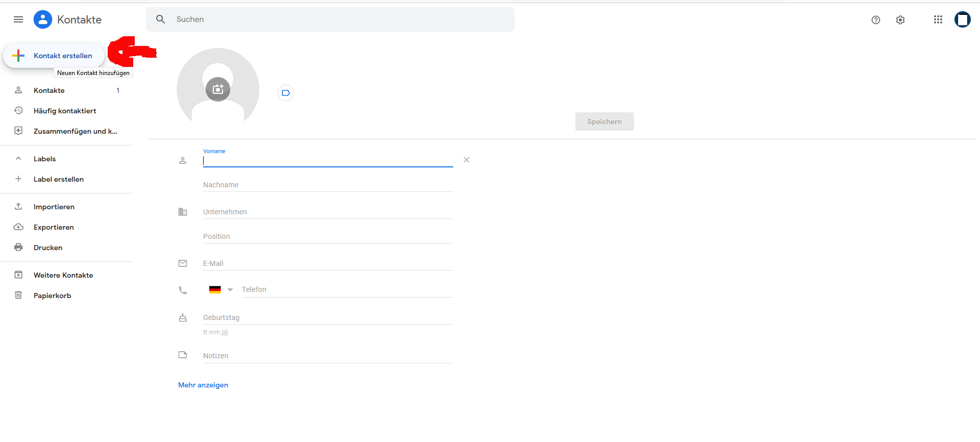Image resolution: width=980 pixels, height=442 pixels.
Task: Focus the E-Mail input field
Action: pos(328,263)
